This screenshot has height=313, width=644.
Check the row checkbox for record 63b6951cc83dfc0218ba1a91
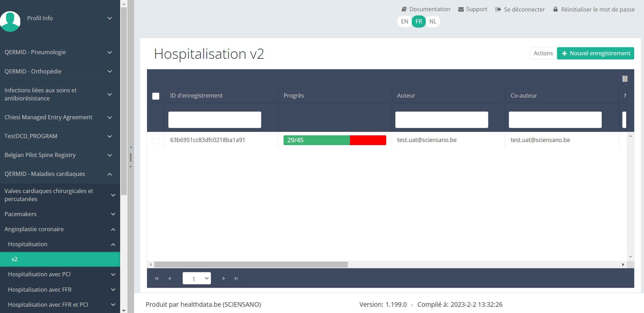(156, 141)
